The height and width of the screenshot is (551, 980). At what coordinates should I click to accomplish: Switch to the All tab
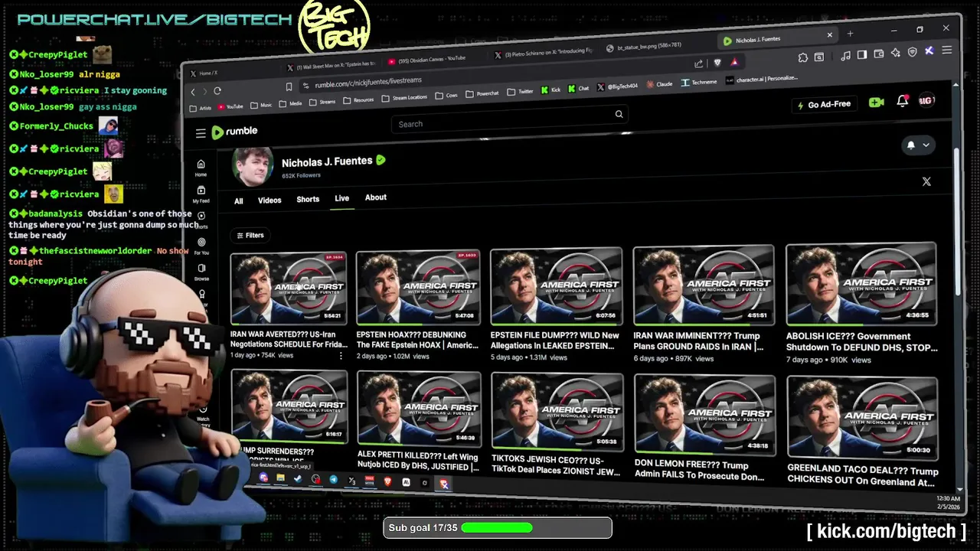tap(239, 201)
